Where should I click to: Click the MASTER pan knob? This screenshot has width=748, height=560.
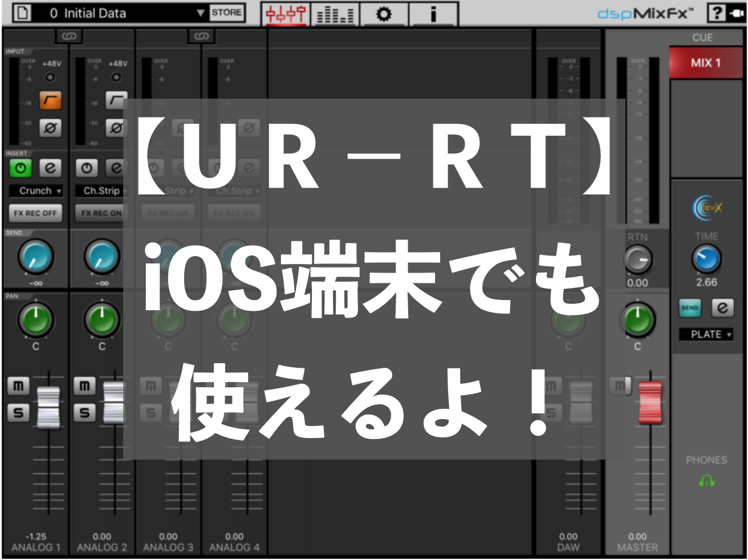tap(637, 320)
